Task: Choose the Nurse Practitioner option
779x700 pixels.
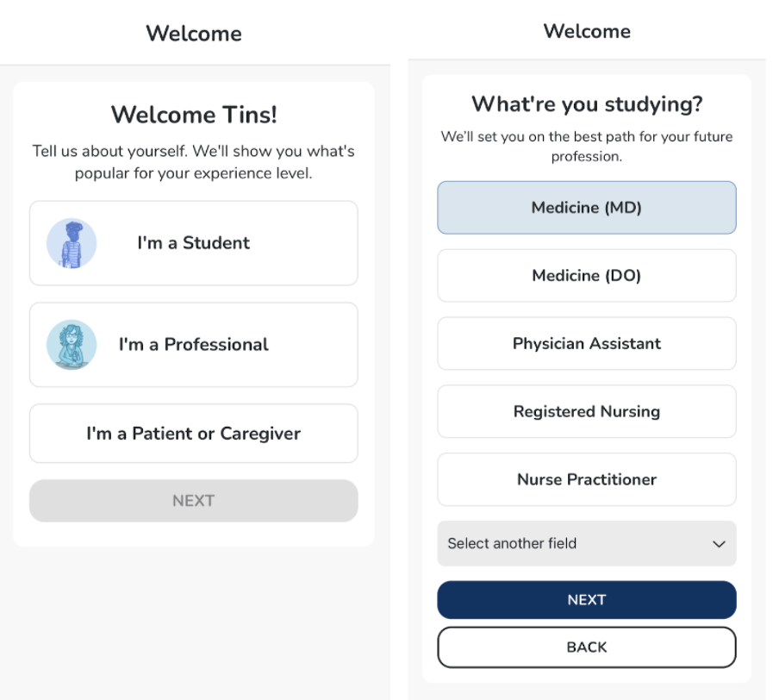Action: (x=586, y=479)
